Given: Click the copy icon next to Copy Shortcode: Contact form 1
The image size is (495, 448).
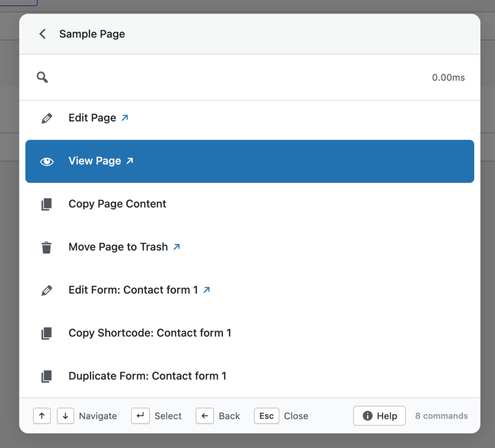Looking at the screenshot, I should (x=46, y=333).
